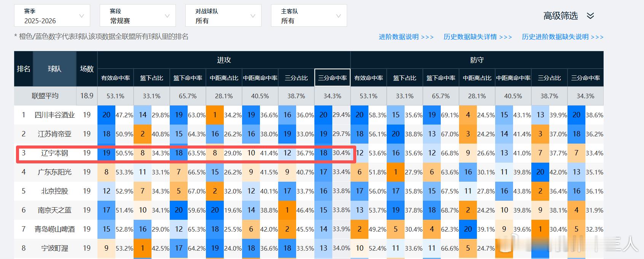Image resolution: width=644 pixels, height=259 pixels.
Task: Sort by offensive 篮下占比 column
Action: [151, 78]
